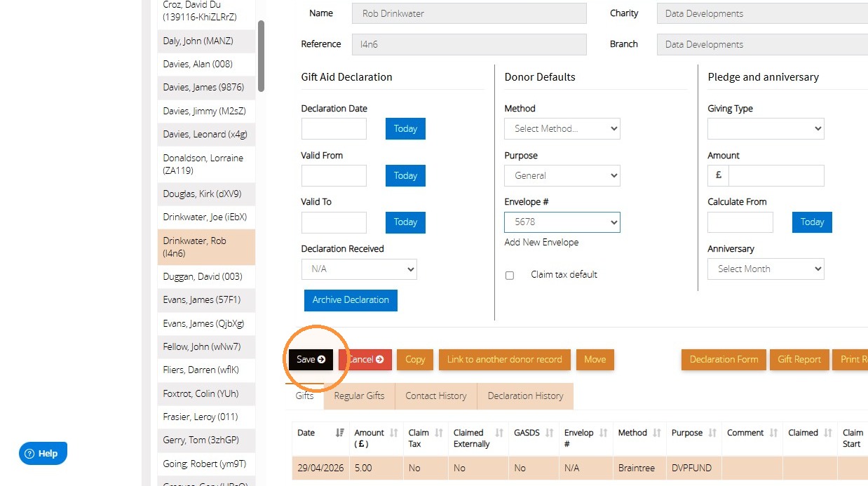
Task: Open the Envelope # dropdown showing 5678
Action: pos(562,222)
